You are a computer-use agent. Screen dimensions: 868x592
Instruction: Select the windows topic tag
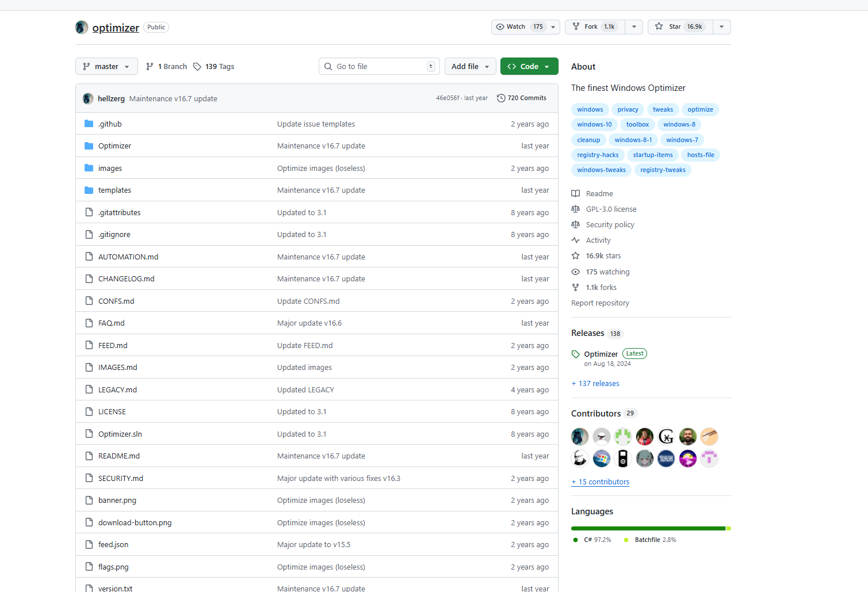(x=590, y=110)
